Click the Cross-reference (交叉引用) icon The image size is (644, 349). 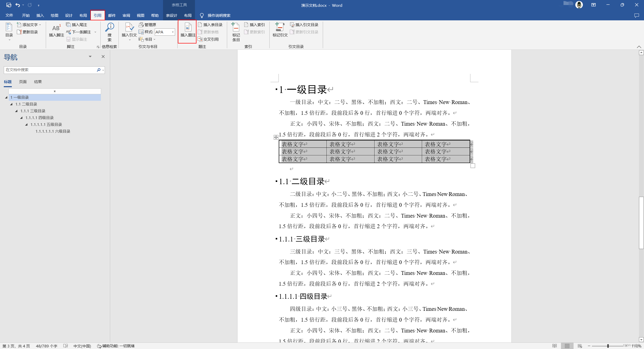click(200, 39)
